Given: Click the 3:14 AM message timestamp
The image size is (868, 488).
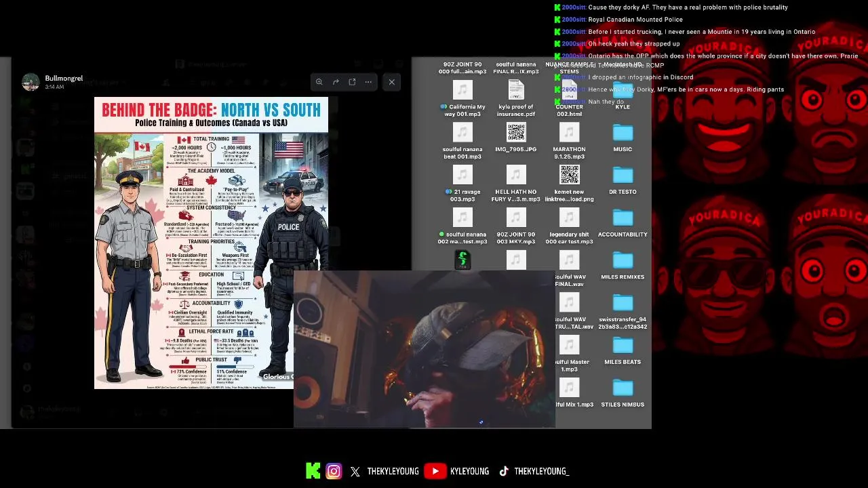Looking at the screenshot, I should pos(54,87).
